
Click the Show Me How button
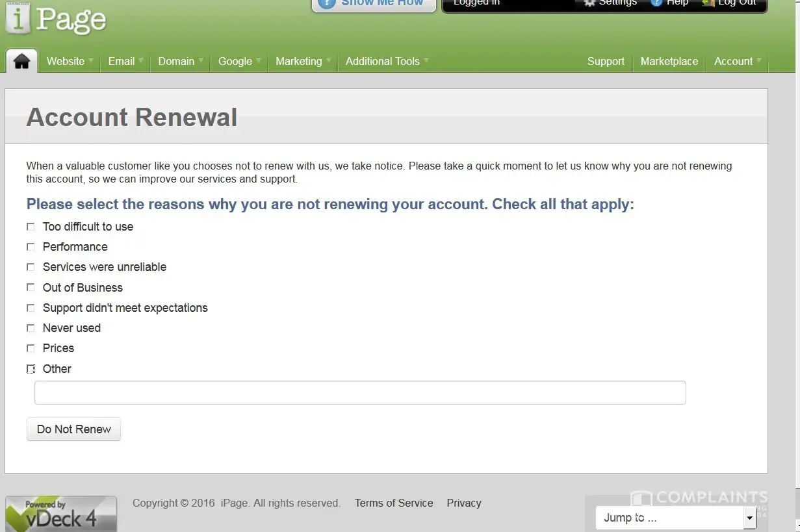coord(374,4)
